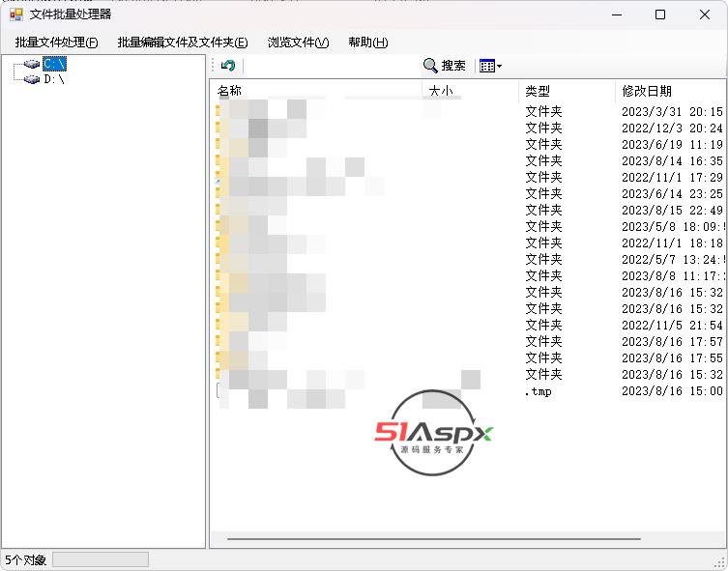Screen dimensions: 728x571
Task: Open the view mode dropdown arrow
Action: pyautogui.click(x=499, y=67)
